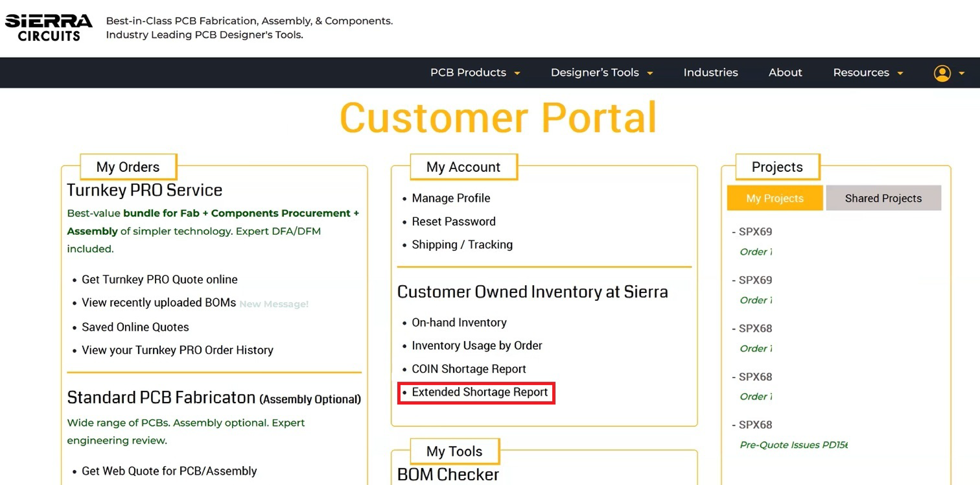This screenshot has height=485, width=980.
Task: Switch to the My Projects tab
Action: [x=775, y=198]
